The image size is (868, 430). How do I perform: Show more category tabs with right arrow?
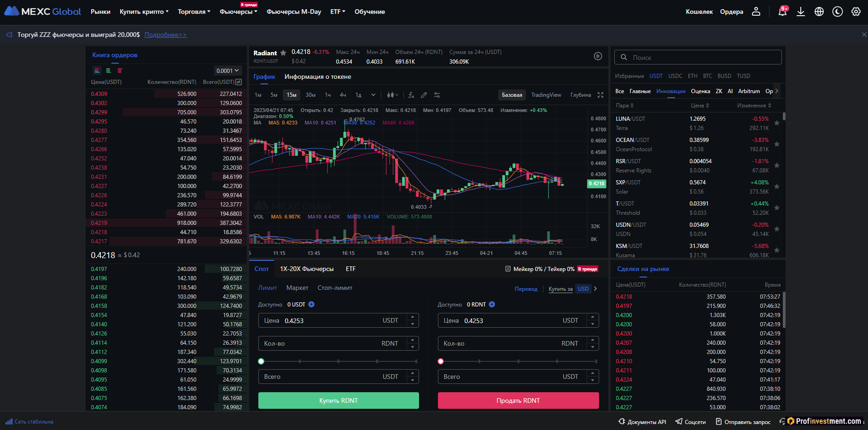tap(777, 91)
